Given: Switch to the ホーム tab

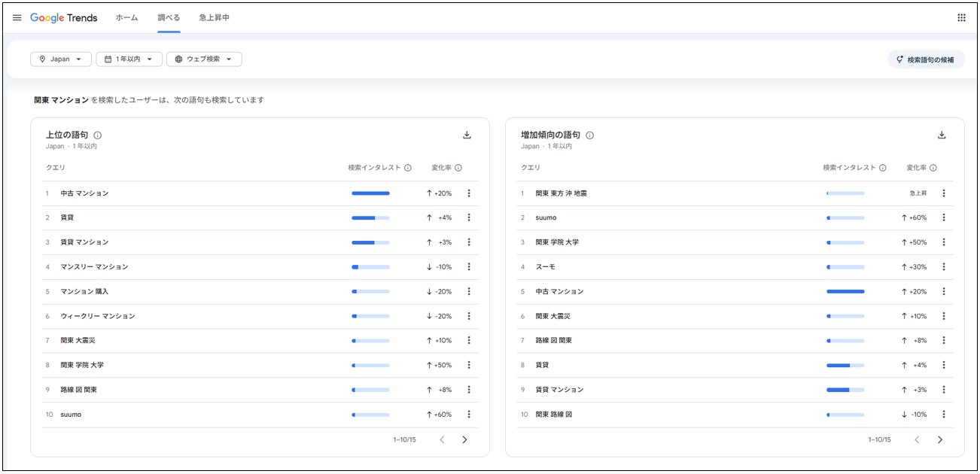Looking at the screenshot, I should point(126,17).
